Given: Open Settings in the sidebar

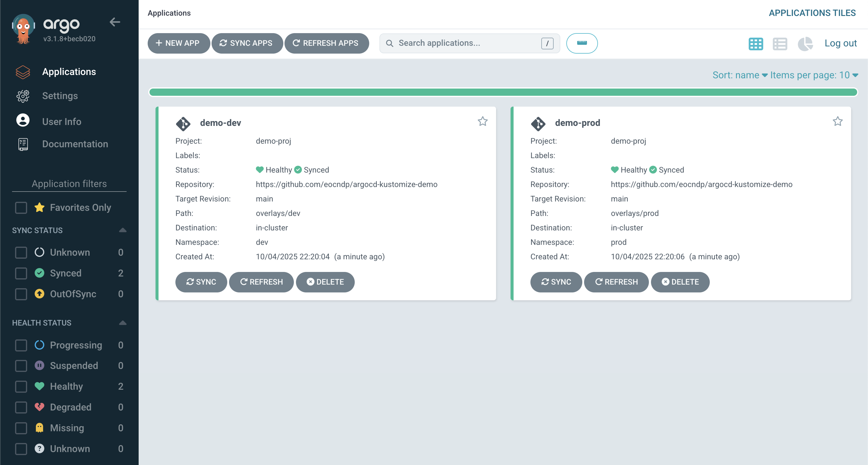Looking at the screenshot, I should point(60,96).
